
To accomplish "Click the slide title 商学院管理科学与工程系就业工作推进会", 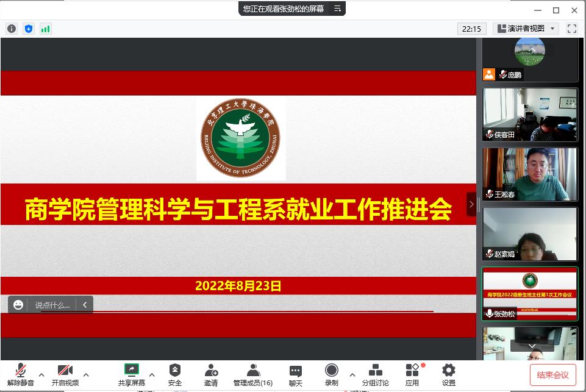I will coord(238,209).
